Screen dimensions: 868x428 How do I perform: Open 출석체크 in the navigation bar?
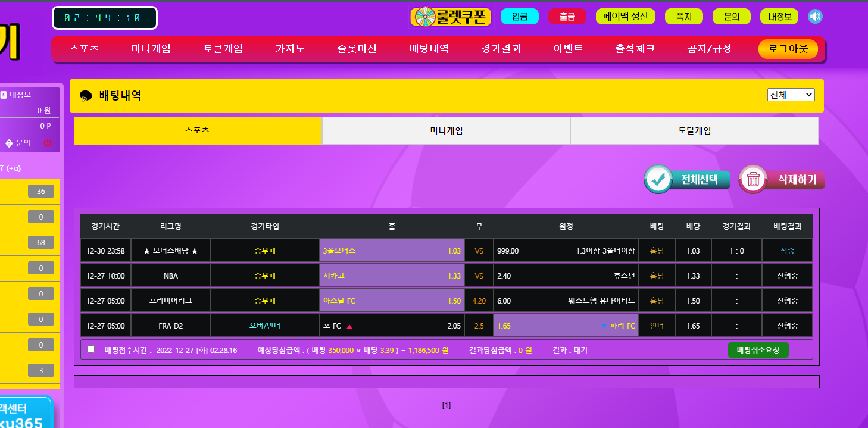point(635,49)
